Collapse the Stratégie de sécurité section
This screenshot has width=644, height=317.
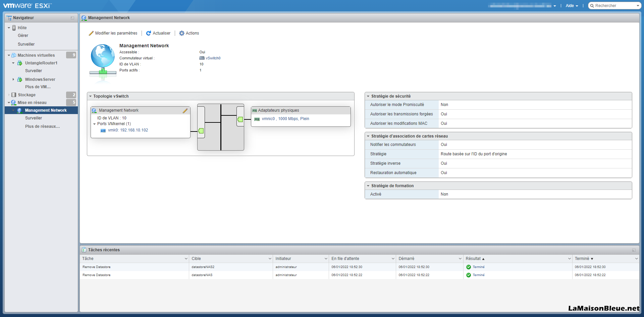point(368,96)
